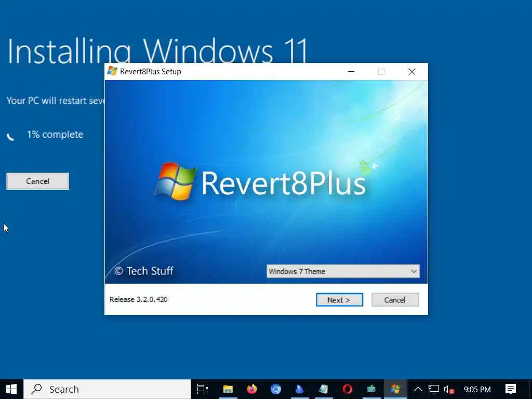Image resolution: width=532 pixels, height=399 pixels.
Task: Cancel the Revert8Plus Setup dialog
Action: pyautogui.click(x=395, y=300)
